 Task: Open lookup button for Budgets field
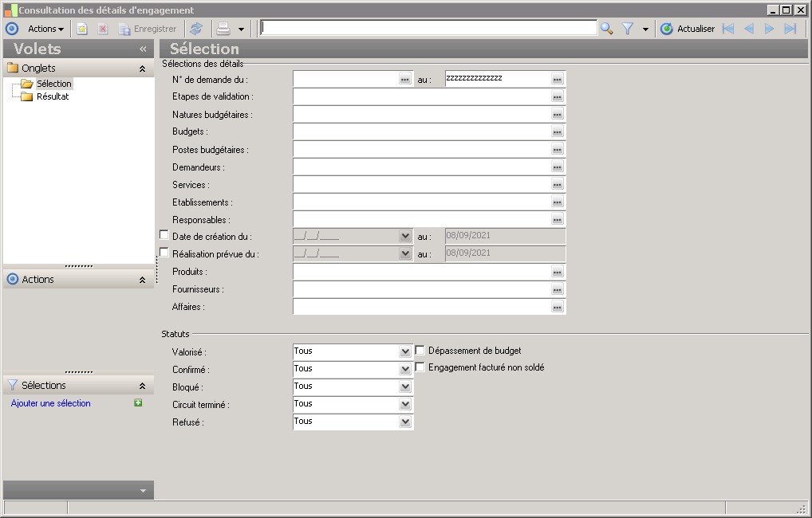(x=558, y=132)
